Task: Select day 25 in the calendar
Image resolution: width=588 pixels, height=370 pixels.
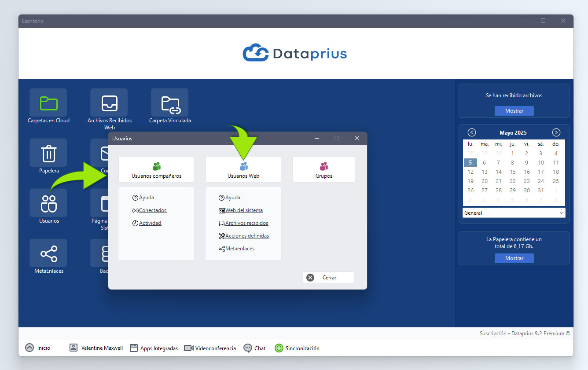Action: pos(556,181)
